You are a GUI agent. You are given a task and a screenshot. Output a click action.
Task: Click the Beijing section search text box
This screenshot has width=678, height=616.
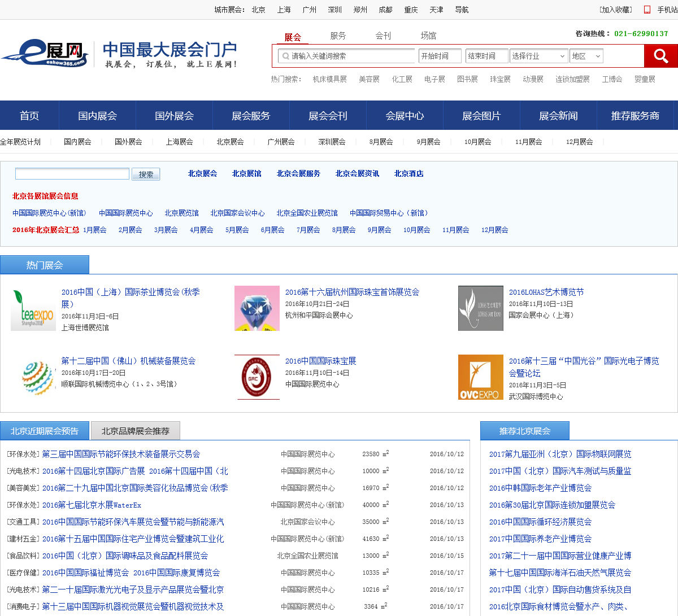click(72, 174)
